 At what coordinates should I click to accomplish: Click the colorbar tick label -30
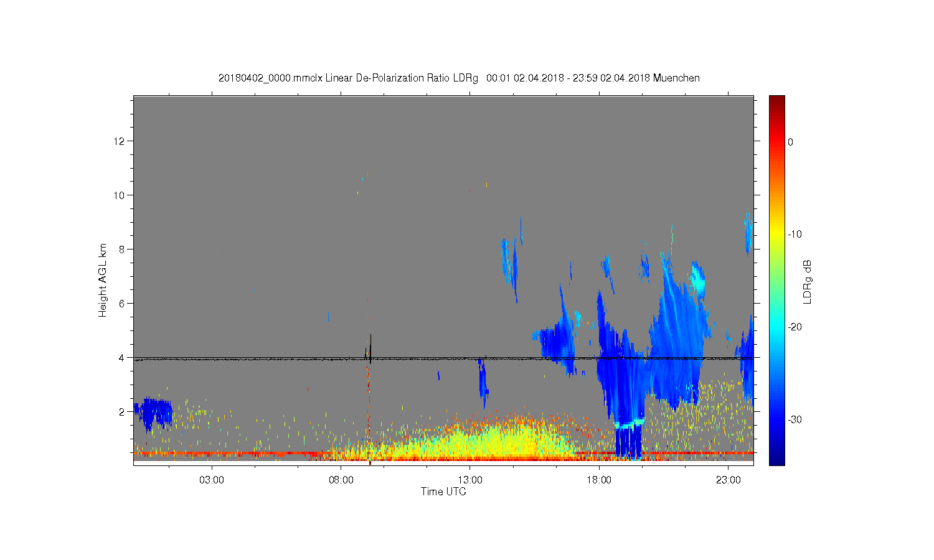click(795, 420)
